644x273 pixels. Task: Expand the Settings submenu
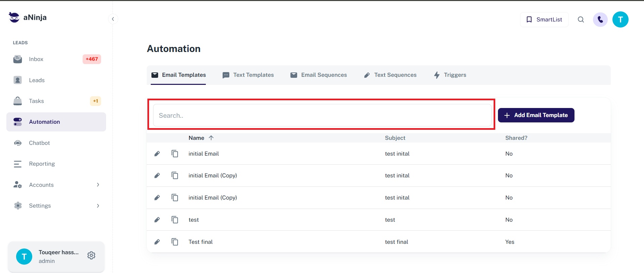pyautogui.click(x=98, y=206)
